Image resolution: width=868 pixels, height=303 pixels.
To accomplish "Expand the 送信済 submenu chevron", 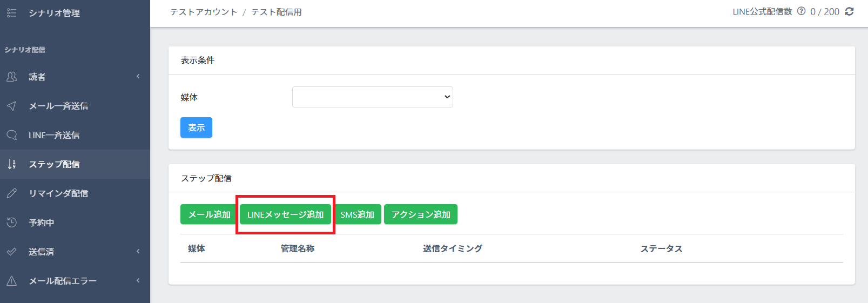I will tap(138, 252).
